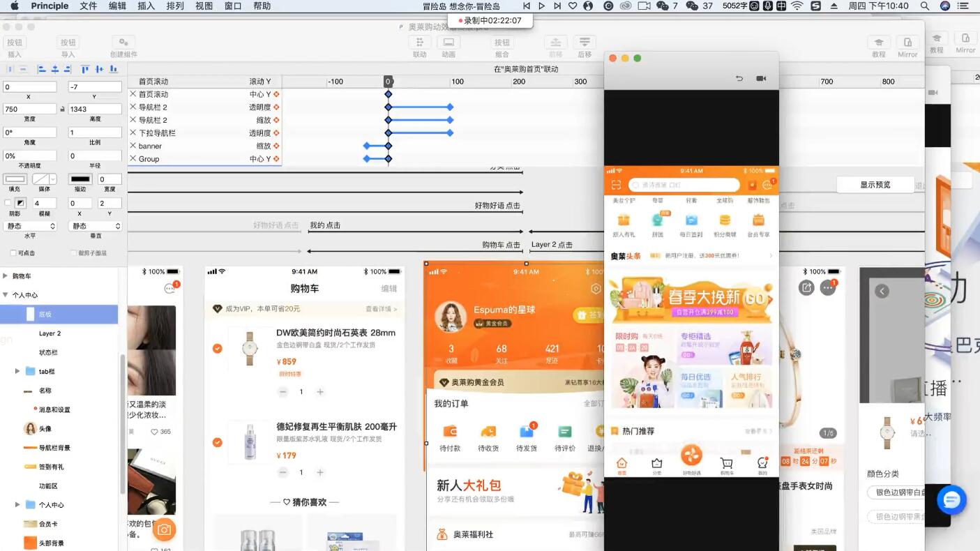Expand the tab栏 folder in layer list
Viewport: 980px width, 551px height.
coord(17,372)
